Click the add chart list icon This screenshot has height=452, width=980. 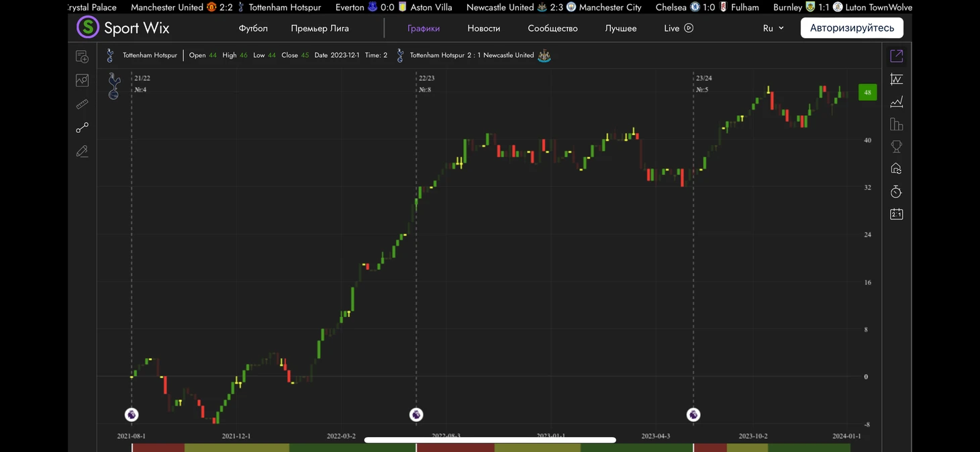[x=82, y=57]
